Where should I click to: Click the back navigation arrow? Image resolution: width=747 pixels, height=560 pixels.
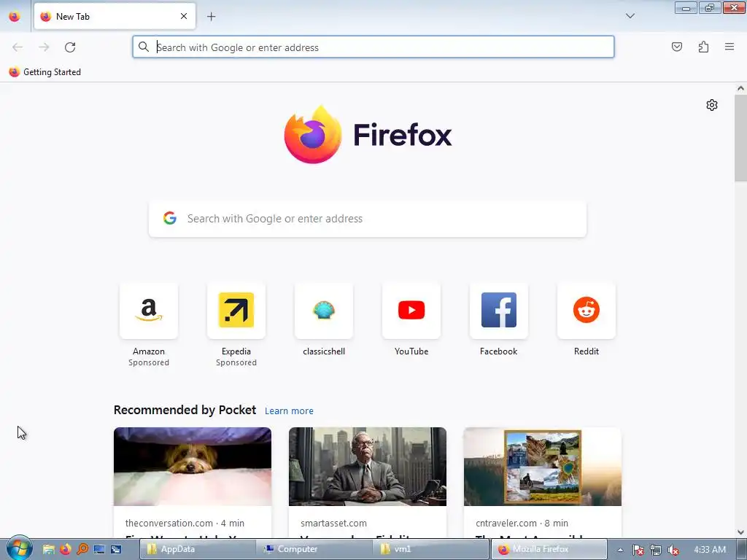coord(18,47)
